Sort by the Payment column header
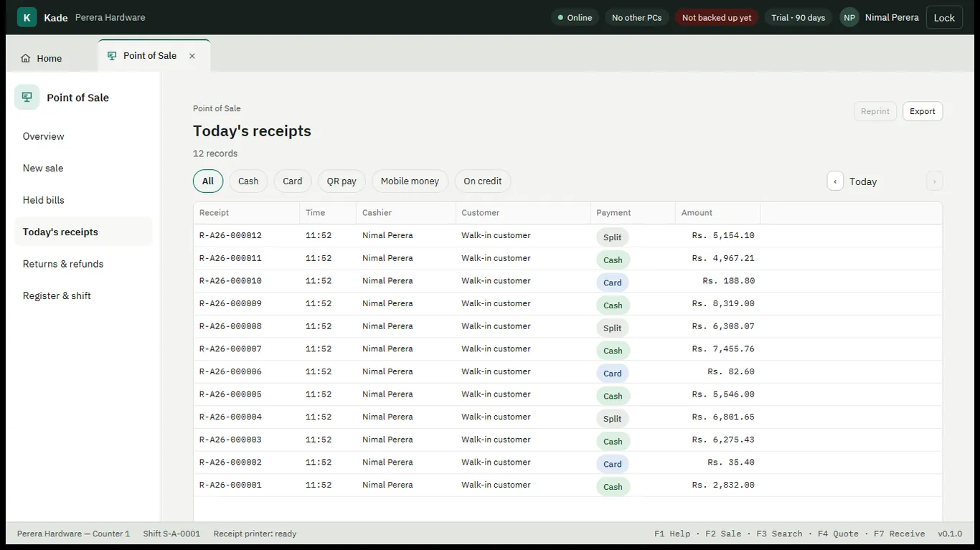 click(x=633, y=213)
